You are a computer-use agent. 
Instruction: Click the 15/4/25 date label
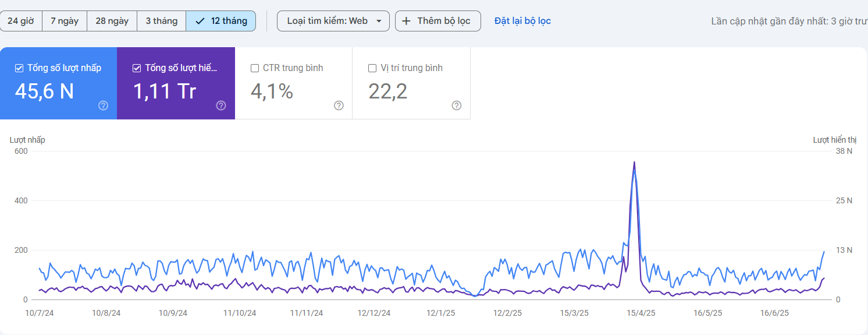coord(641,313)
